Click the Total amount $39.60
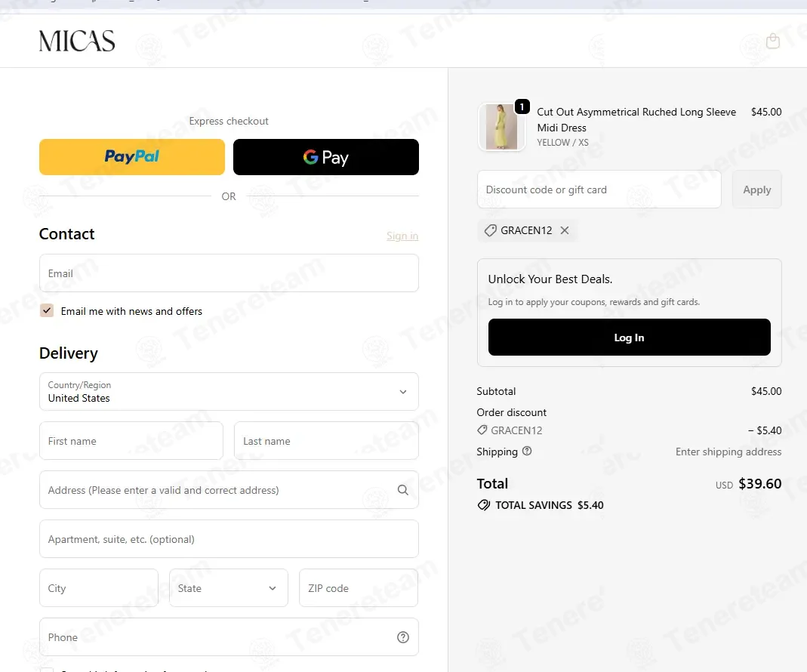Viewport: 807px width, 672px height. 759,483
